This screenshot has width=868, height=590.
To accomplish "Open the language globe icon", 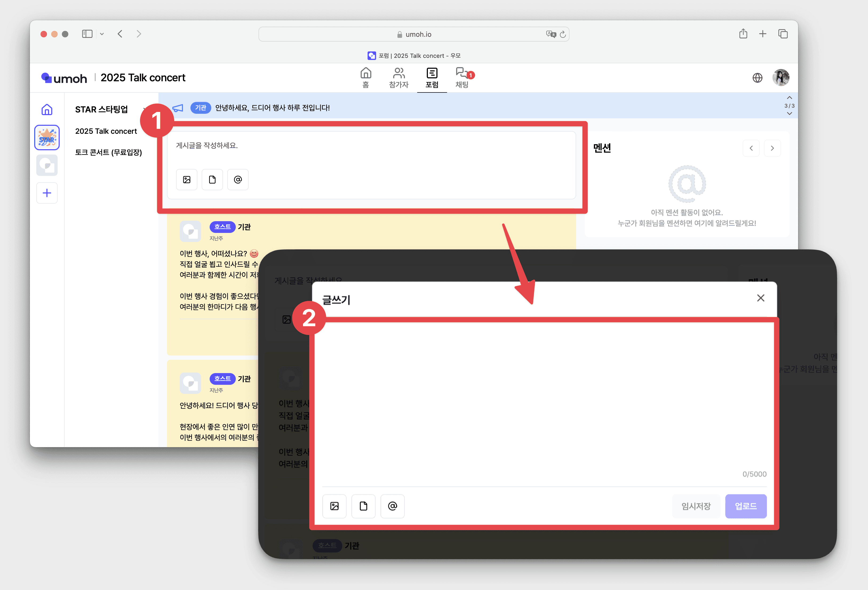I will click(758, 78).
